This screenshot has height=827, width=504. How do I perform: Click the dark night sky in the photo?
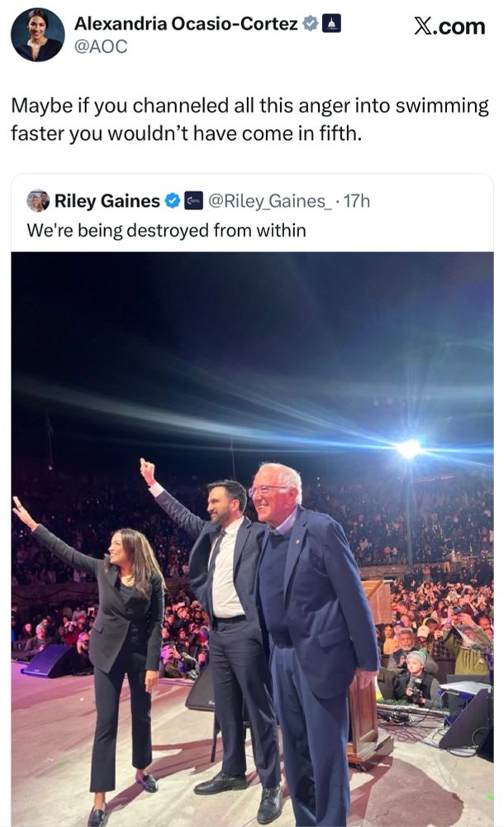point(207,314)
